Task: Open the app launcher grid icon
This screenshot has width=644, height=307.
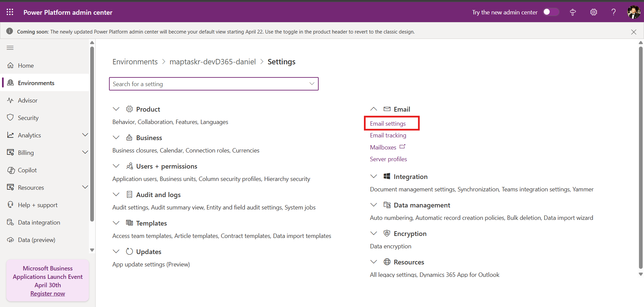Action: tap(10, 12)
